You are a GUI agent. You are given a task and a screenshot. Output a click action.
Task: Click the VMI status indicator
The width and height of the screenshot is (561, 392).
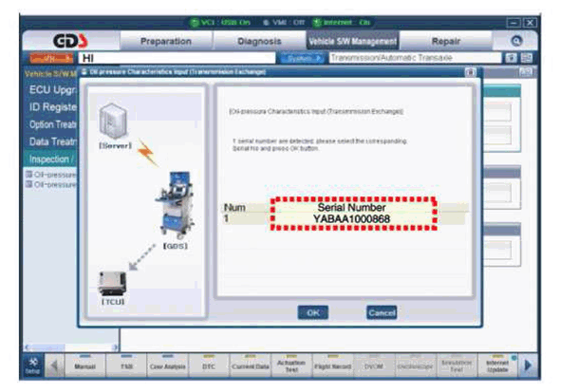tap(284, 23)
